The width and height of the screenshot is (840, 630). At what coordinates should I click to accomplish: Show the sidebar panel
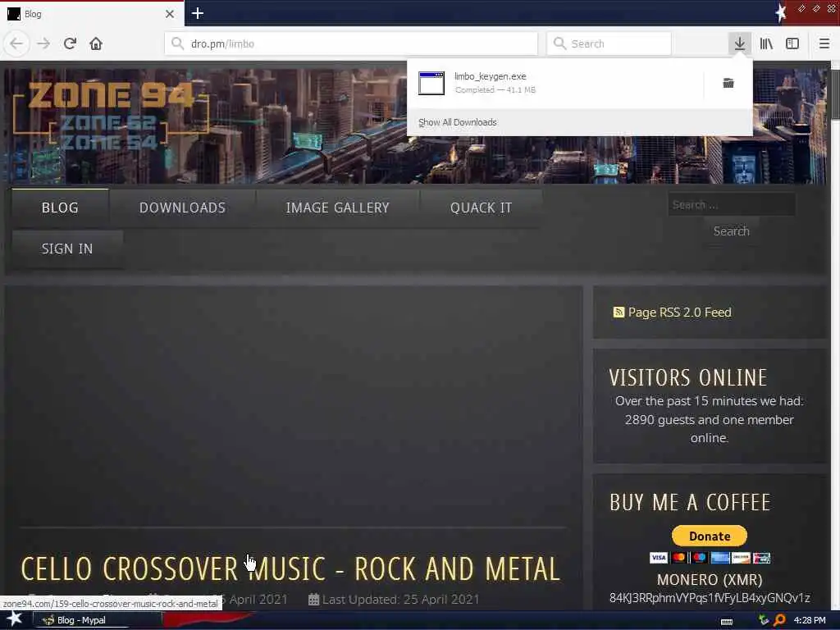pos(792,43)
